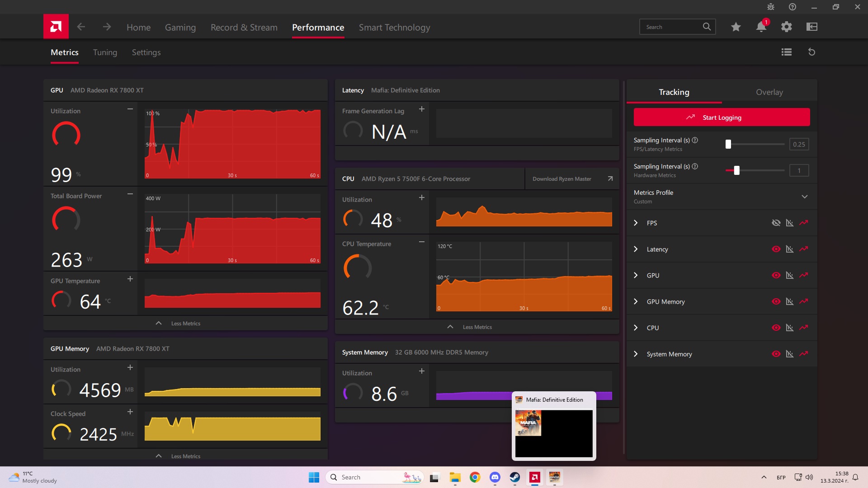
Task: Open settings gear icon
Action: click(786, 27)
